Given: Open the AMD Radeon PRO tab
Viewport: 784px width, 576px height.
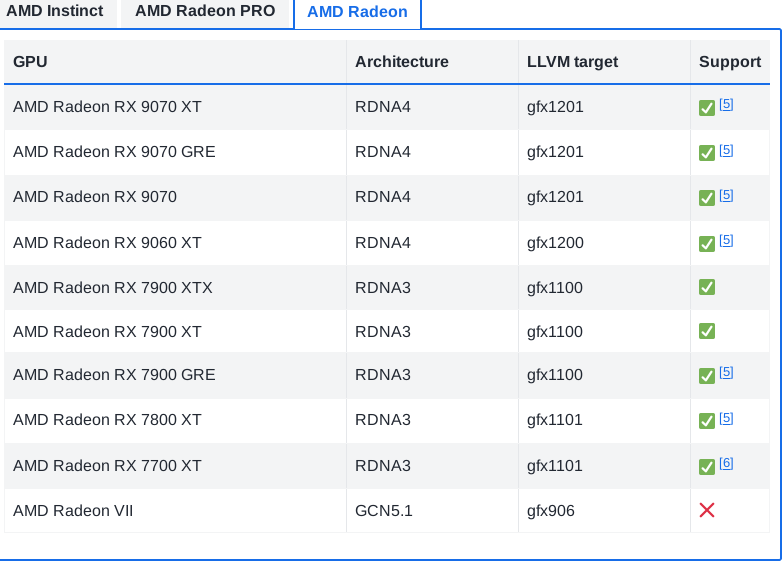Looking at the screenshot, I should tap(205, 11).
